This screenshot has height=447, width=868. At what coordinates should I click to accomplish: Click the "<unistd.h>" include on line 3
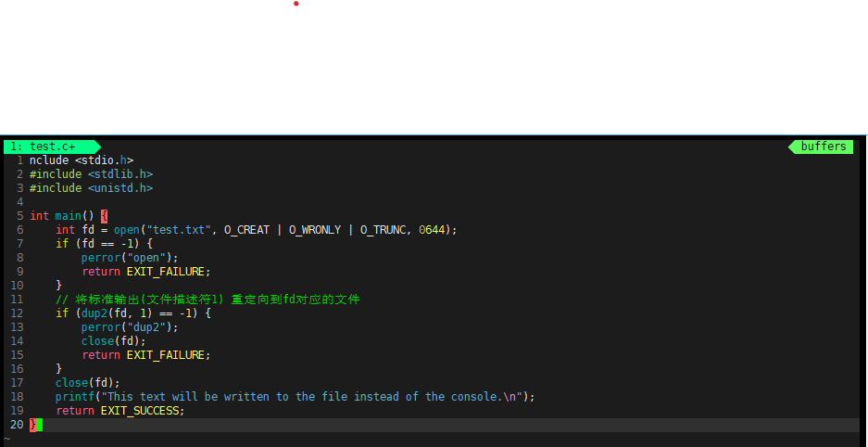click(x=120, y=188)
